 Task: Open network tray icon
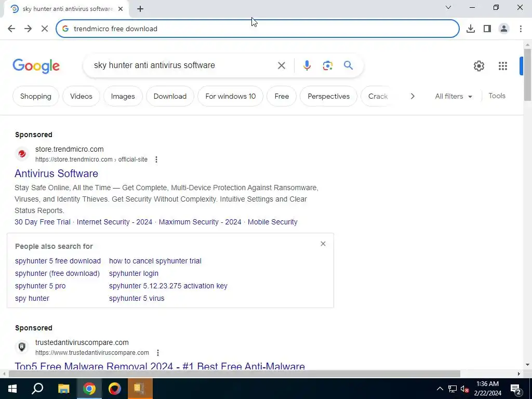(453, 389)
